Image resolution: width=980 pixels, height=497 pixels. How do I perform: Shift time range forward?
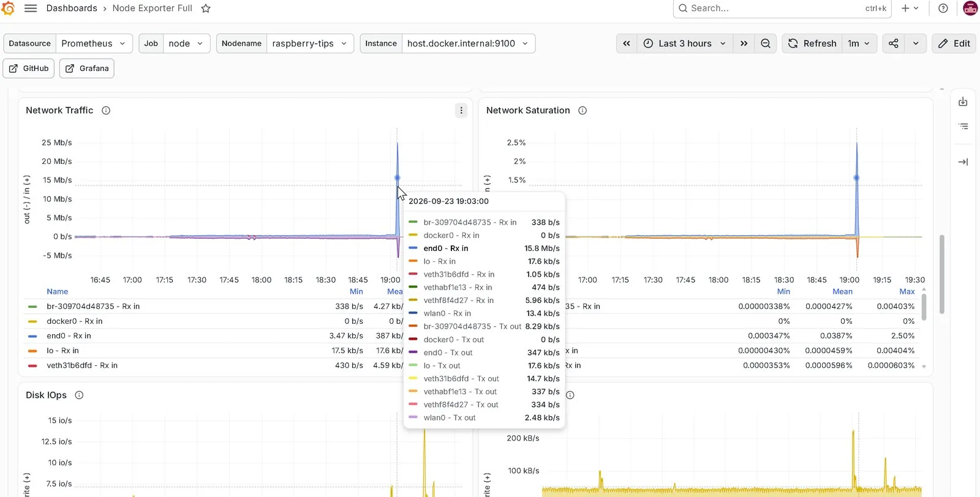click(744, 43)
